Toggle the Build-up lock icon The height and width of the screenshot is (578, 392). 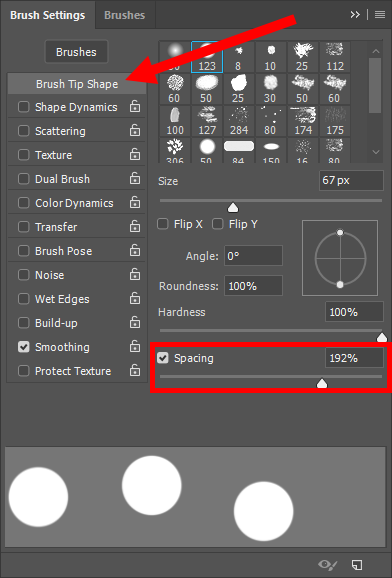coord(135,322)
